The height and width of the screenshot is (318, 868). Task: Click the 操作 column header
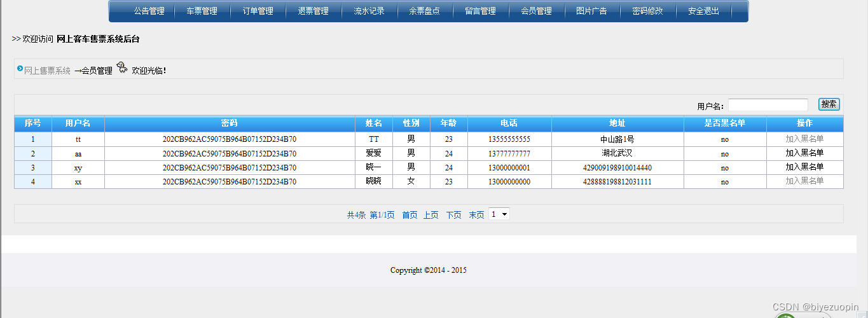(x=804, y=123)
